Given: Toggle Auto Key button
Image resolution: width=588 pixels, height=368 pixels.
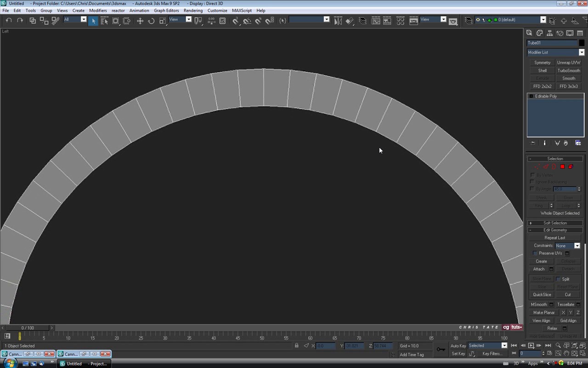Looking at the screenshot, I should [458, 346].
